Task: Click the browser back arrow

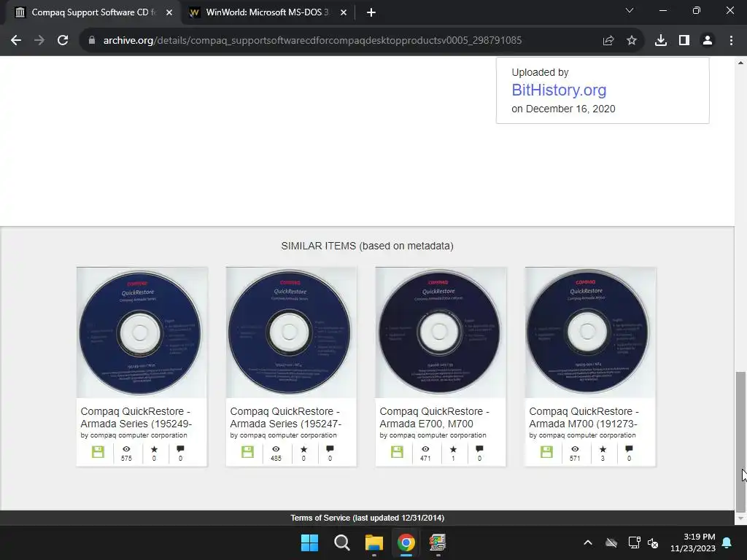Action: 16,41
